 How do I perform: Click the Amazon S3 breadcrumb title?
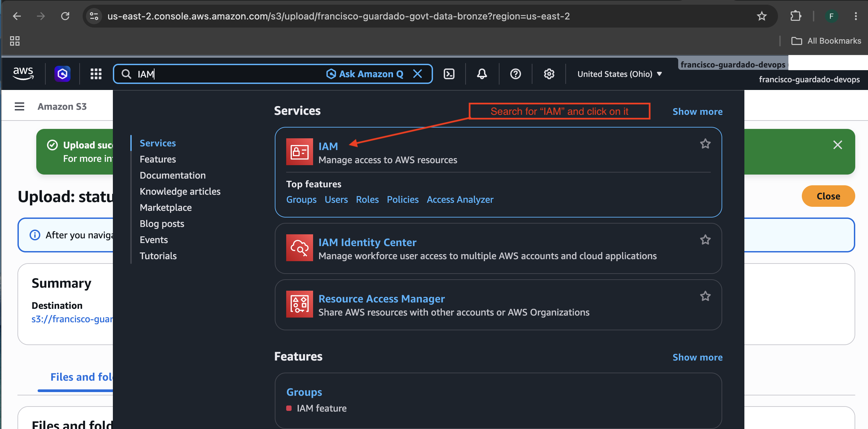62,106
